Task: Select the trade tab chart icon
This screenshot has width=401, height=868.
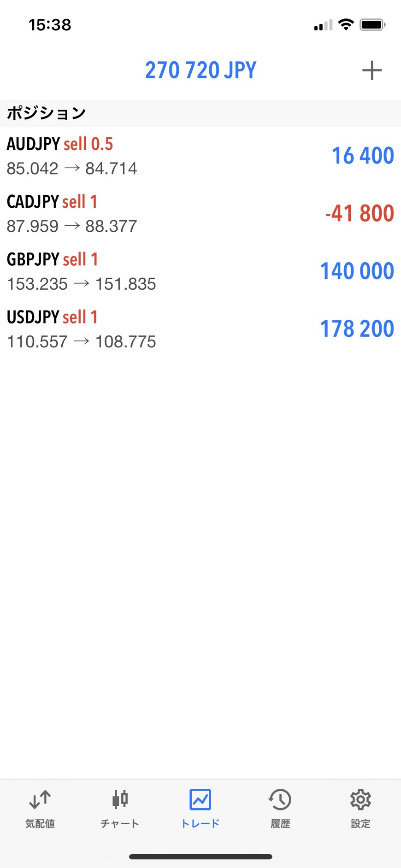Action: (x=200, y=800)
